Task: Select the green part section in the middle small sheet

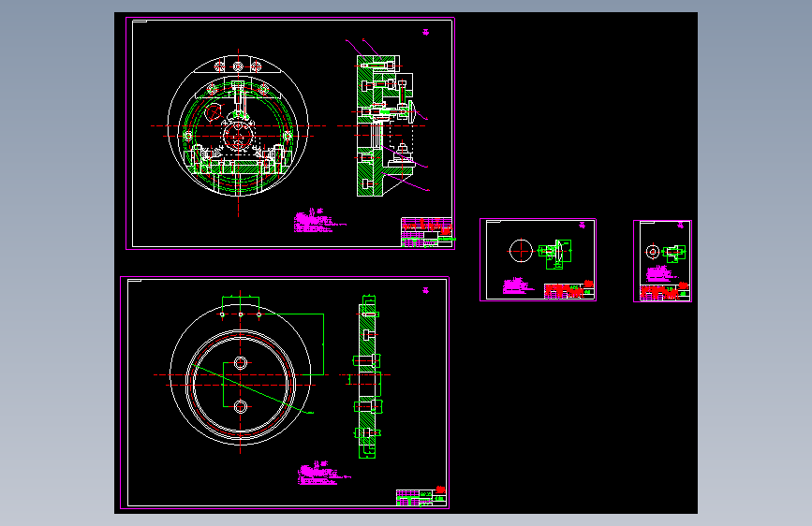Action: (x=555, y=255)
